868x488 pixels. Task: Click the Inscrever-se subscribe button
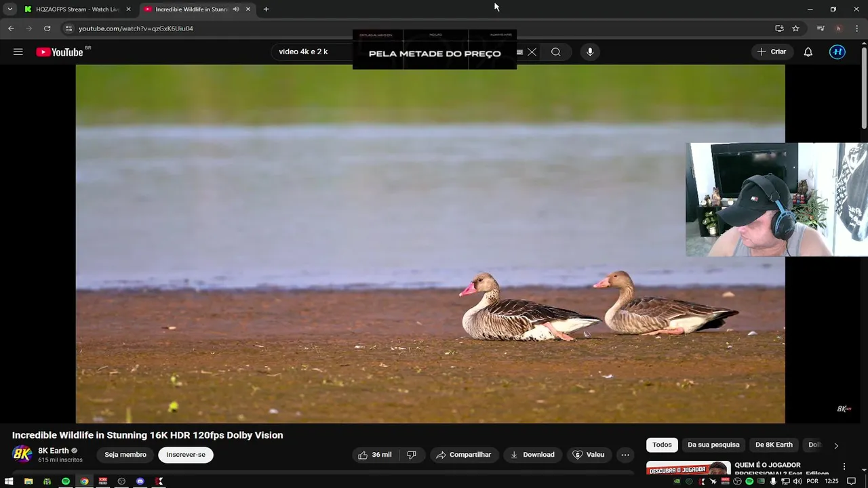click(186, 455)
